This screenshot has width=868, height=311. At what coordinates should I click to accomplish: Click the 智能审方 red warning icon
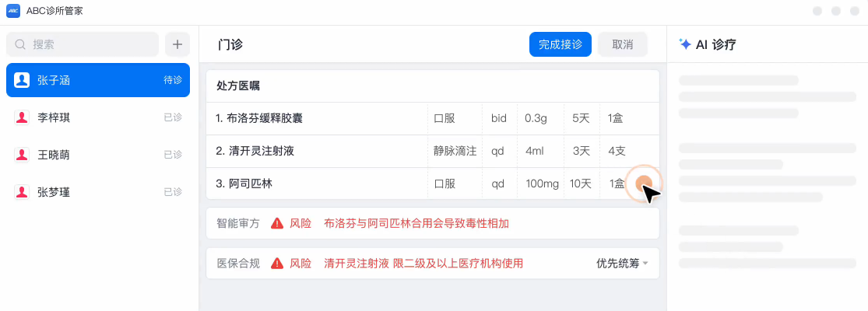coord(277,223)
